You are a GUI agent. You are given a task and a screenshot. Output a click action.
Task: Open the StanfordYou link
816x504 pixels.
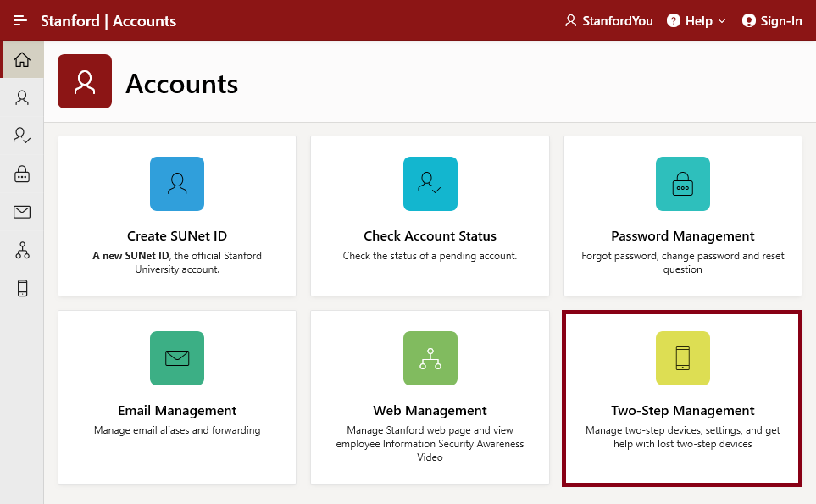609,21
